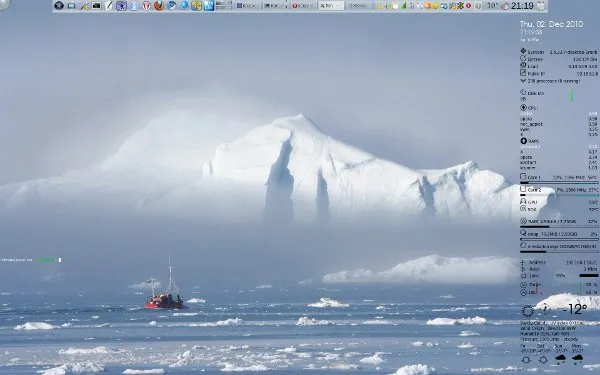The height and width of the screenshot is (375, 600).
Task: Open the orange ball tray icon
Action: pos(428,6)
